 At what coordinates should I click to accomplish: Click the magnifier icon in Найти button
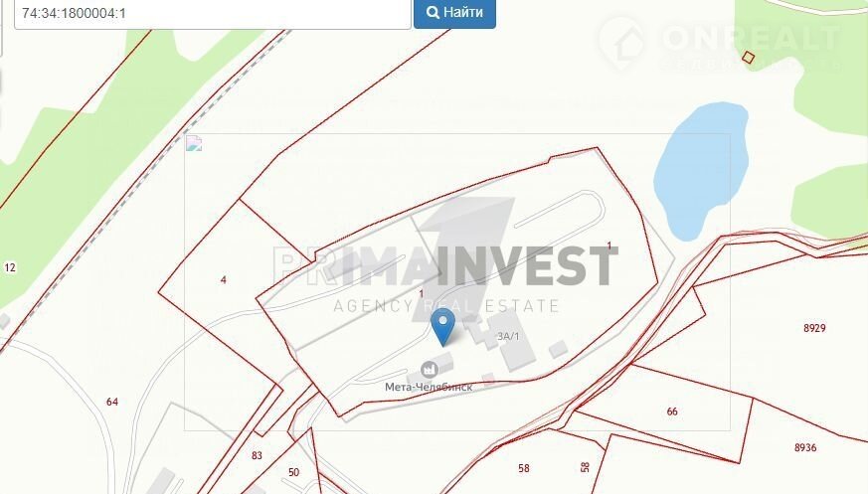pos(433,12)
